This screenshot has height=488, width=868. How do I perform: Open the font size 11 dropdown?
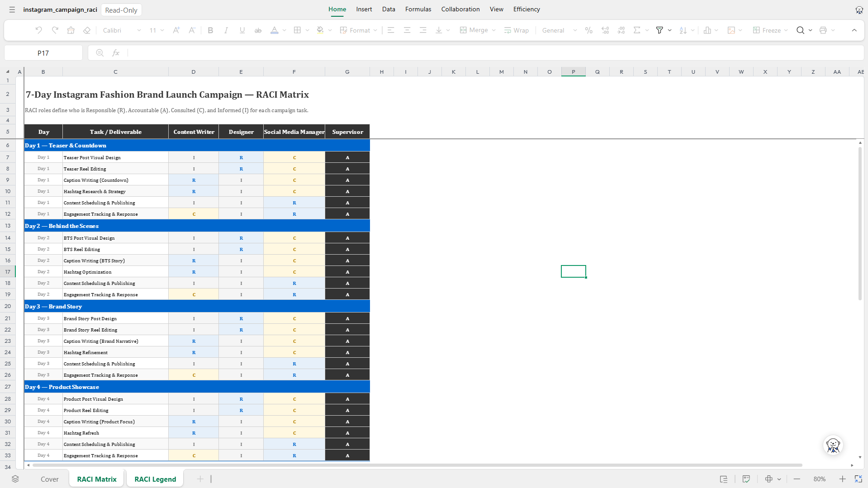point(157,30)
